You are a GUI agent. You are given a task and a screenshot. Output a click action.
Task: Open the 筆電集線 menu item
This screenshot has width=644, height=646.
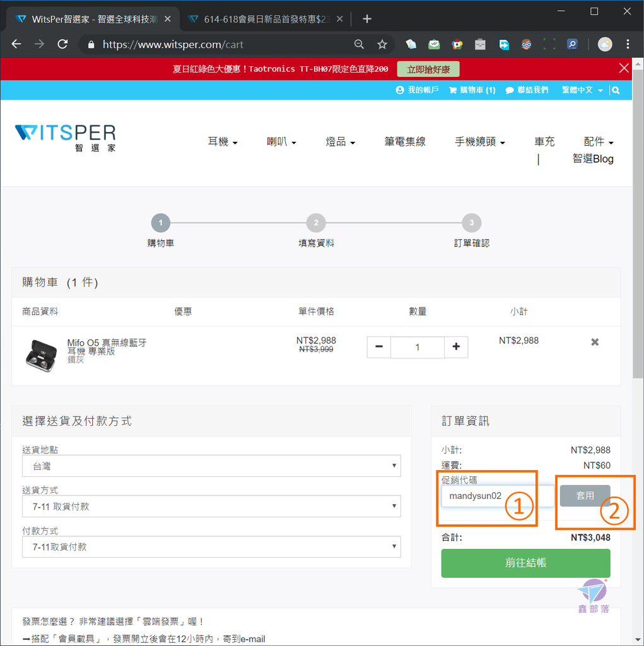[x=404, y=142]
